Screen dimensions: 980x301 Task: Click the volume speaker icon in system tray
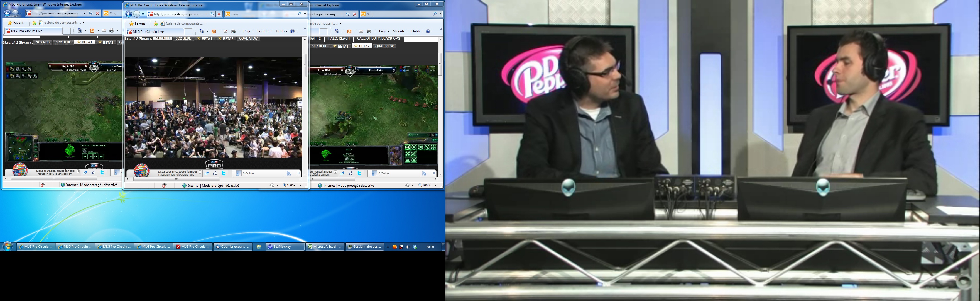tap(408, 247)
